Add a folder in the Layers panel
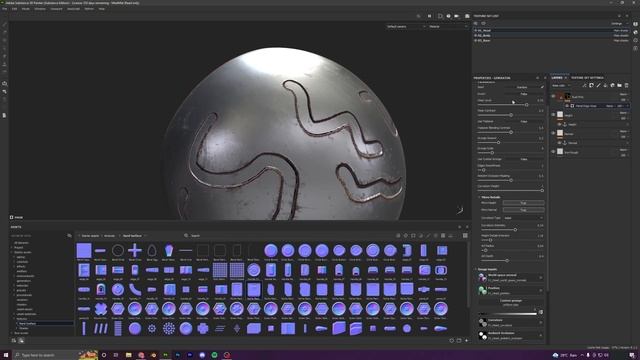640x360 pixels. [619, 85]
